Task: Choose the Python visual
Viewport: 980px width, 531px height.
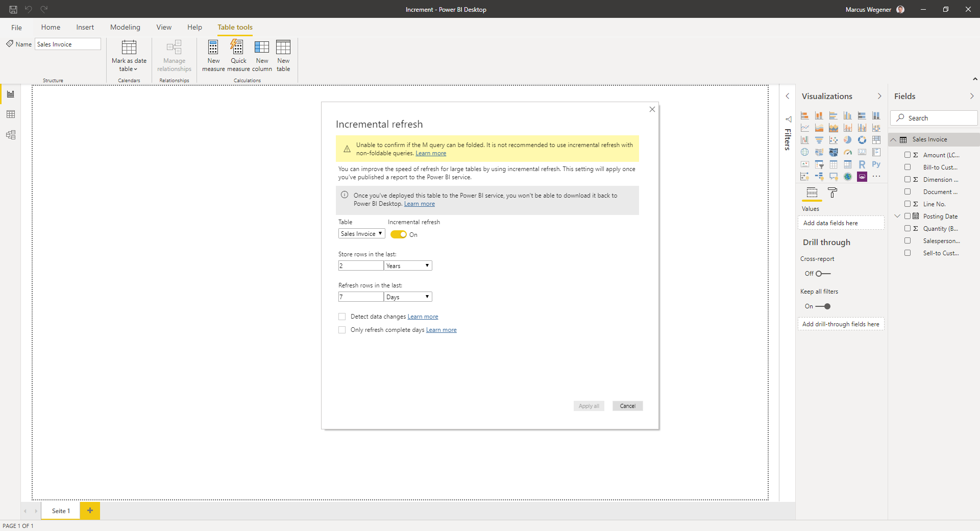Action: (876, 164)
